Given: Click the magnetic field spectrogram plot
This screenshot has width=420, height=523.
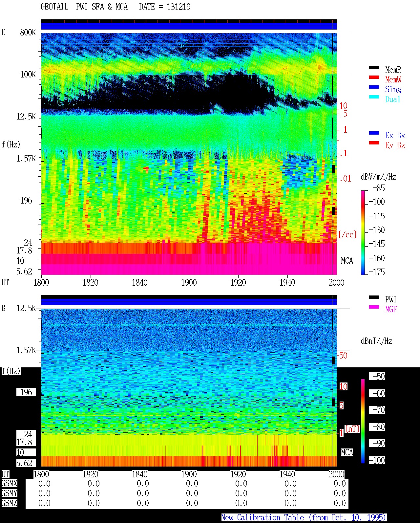Looking at the screenshot, I should (x=189, y=387).
